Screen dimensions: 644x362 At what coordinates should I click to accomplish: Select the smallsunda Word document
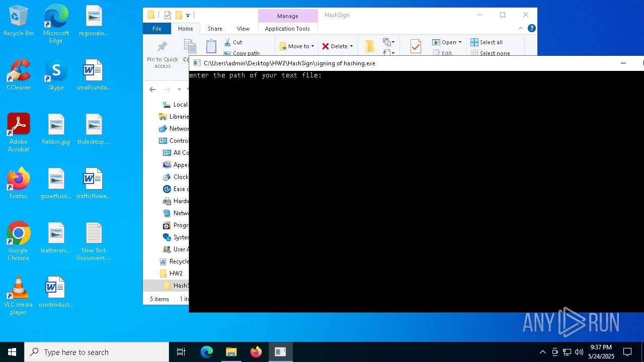point(94,75)
